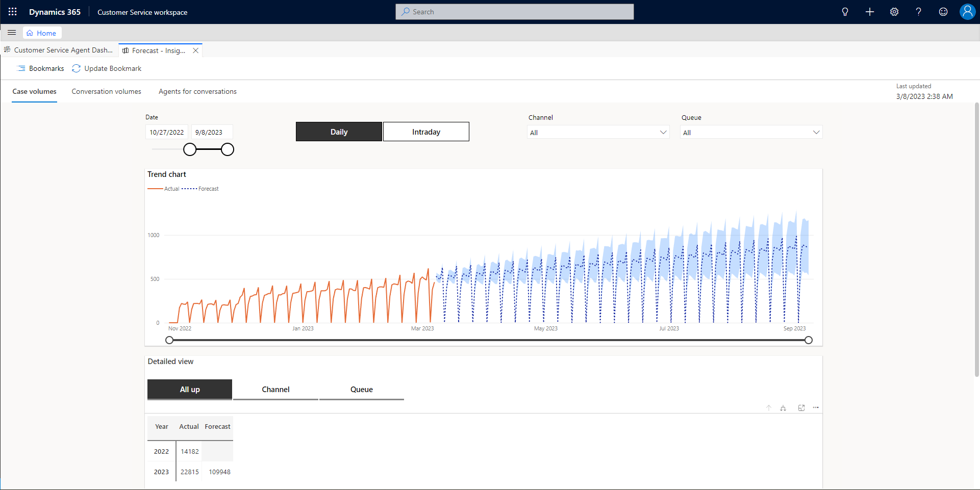Click the Update Bookmark button

(107, 68)
